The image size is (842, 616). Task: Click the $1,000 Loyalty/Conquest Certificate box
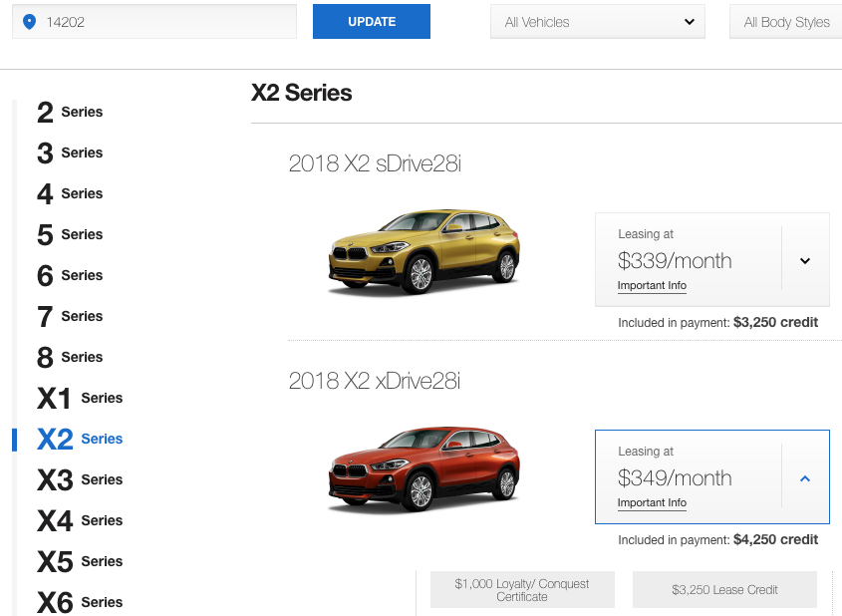(522, 590)
